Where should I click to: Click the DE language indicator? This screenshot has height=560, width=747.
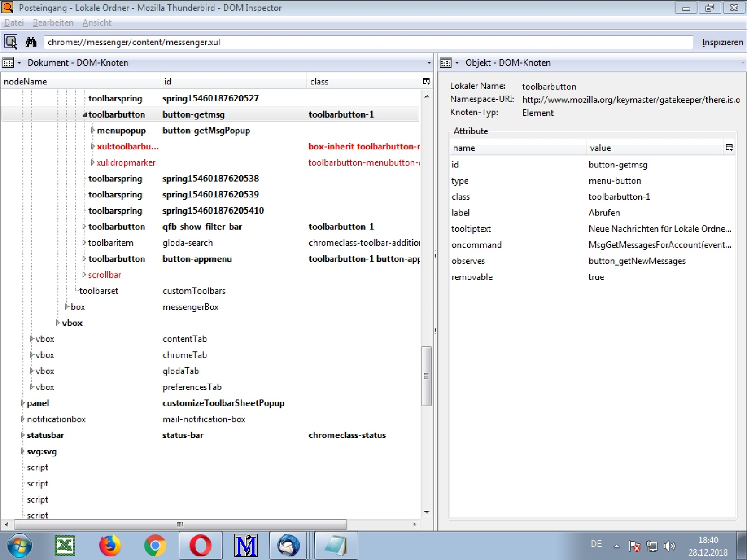coord(596,544)
